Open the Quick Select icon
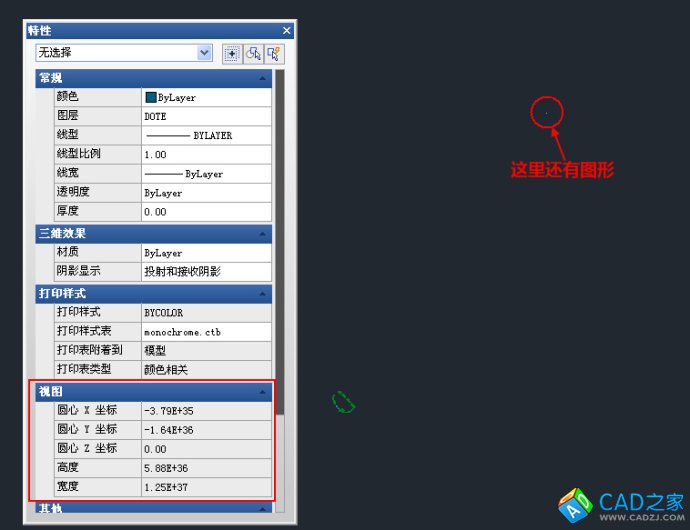This screenshot has width=690, height=530. 274,53
